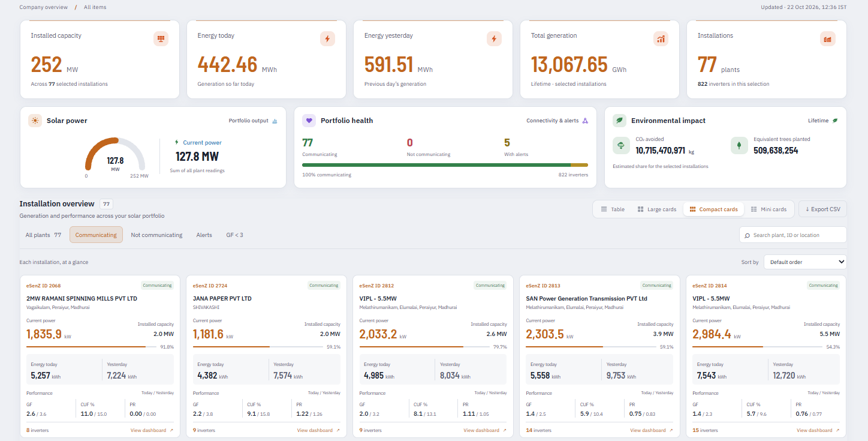Select the Communicating filter tab
The height and width of the screenshot is (441, 868).
pyautogui.click(x=96, y=235)
